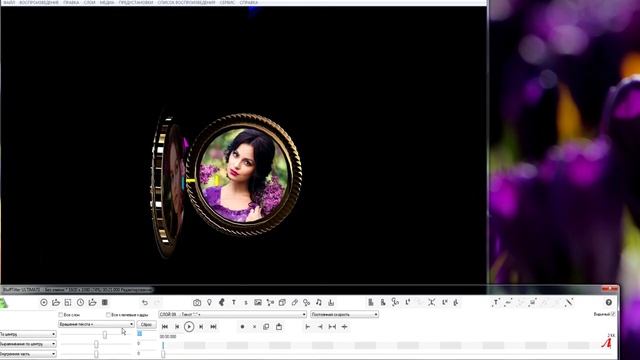
Task: Toggle the 'Видимый' checkbox
Action: pos(613,314)
